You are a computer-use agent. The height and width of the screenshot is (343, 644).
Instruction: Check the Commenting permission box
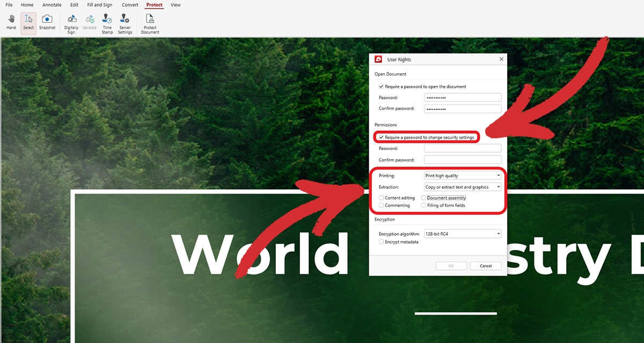381,205
